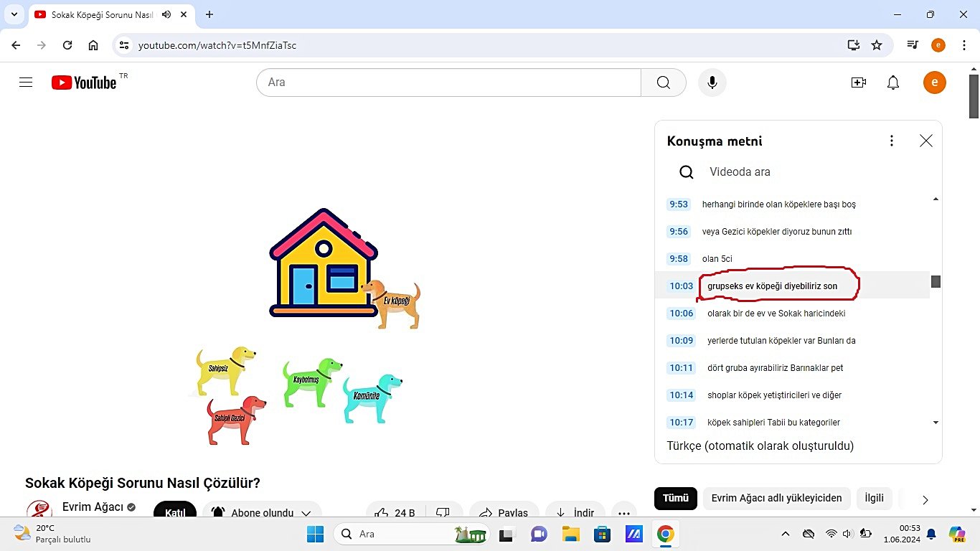Jump to transcript timestamp 10:06
Screen dimensions: 980x551
click(x=681, y=314)
